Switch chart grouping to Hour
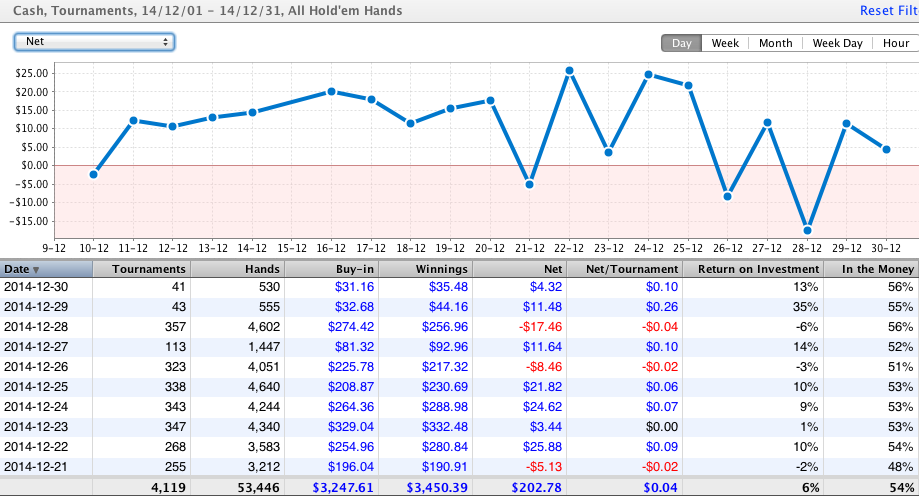 (895, 43)
